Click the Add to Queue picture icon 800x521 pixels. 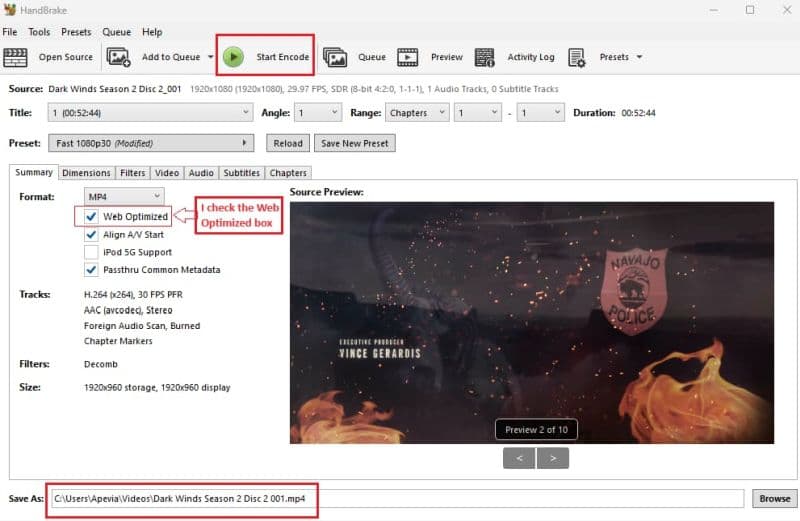click(118, 57)
